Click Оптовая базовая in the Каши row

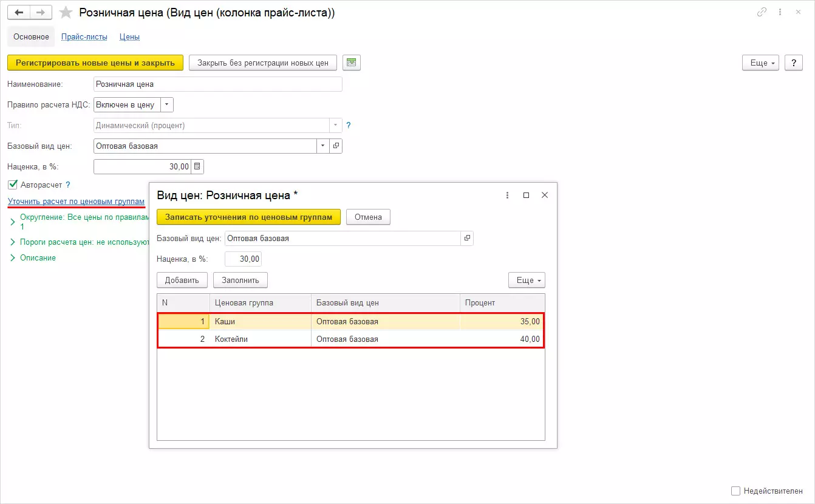click(x=385, y=322)
